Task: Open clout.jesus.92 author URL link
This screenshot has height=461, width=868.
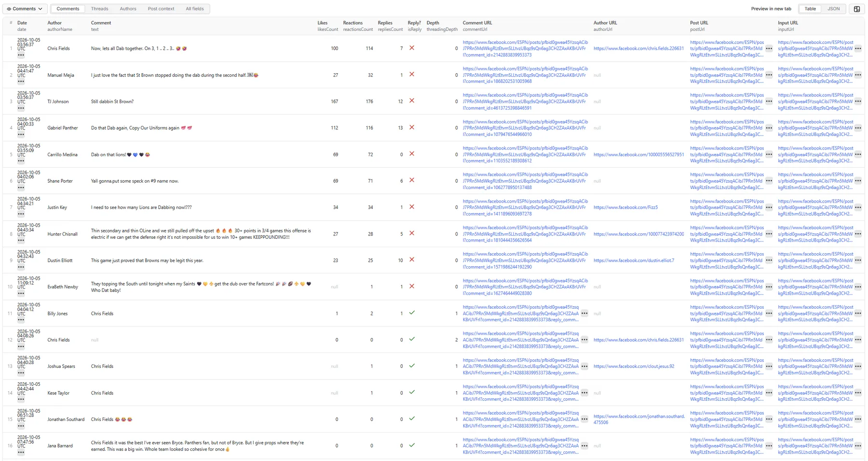Action: [634, 366]
